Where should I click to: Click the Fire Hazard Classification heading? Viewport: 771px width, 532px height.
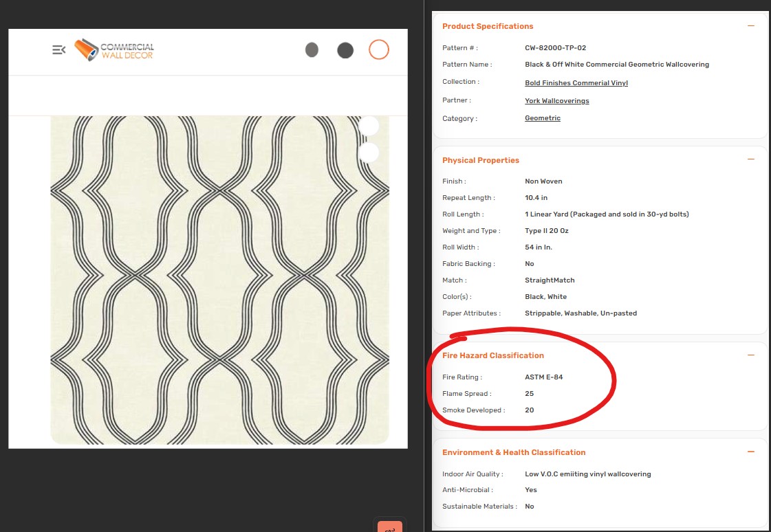point(493,355)
